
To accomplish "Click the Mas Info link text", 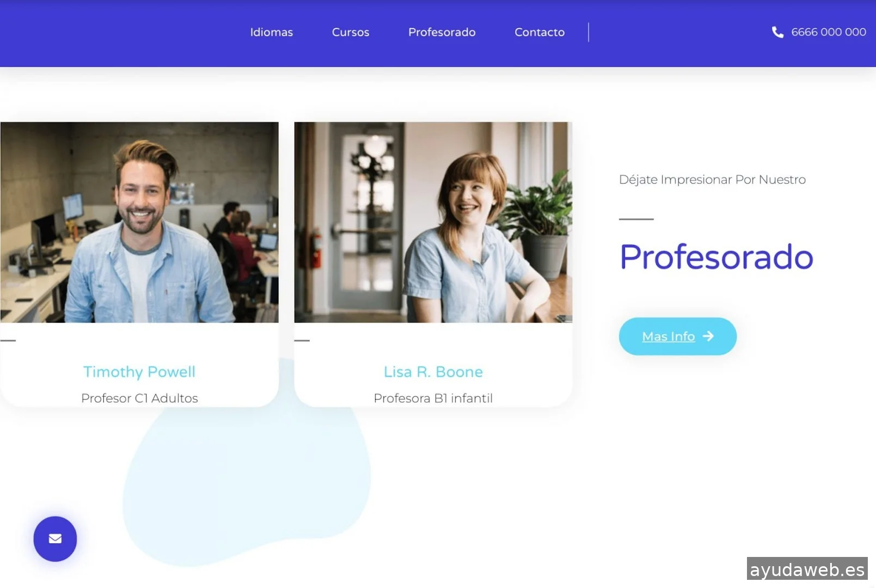I will pyautogui.click(x=669, y=336).
